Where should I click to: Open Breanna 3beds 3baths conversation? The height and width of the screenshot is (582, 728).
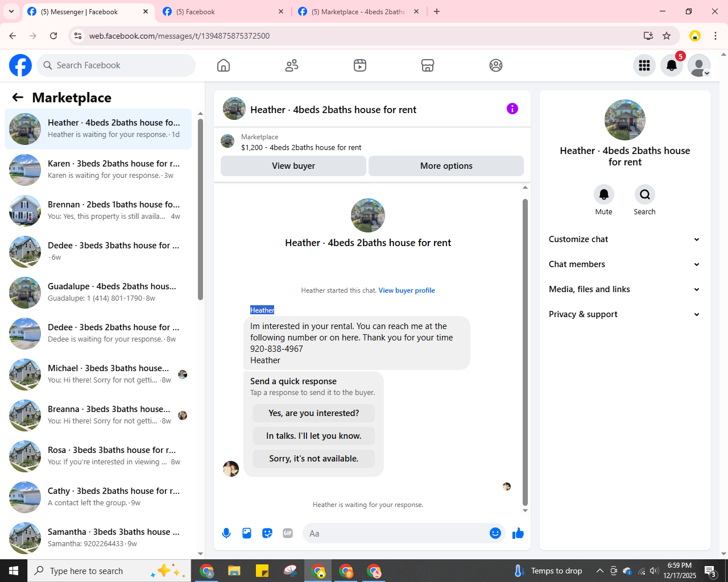pyautogui.click(x=98, y=415)
